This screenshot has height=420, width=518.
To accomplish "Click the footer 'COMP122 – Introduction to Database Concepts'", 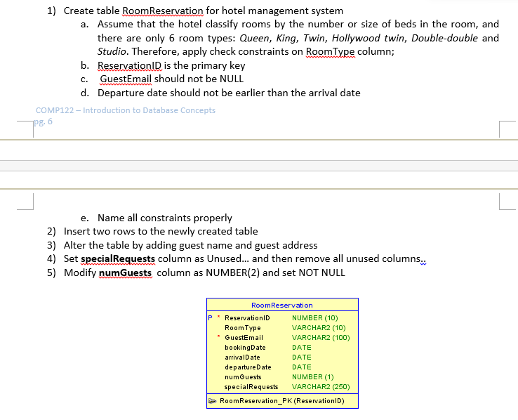I will [x=125, y=110].
